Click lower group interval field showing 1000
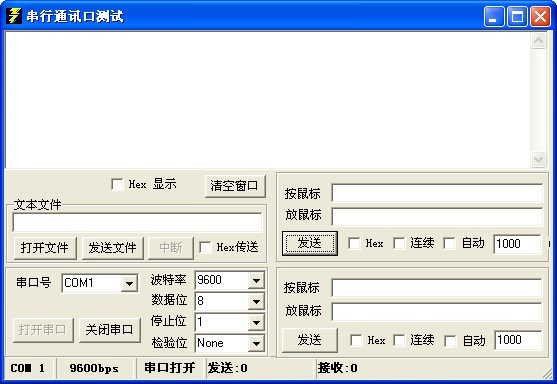The width and height of the screenshot is (557, 384). click(518, 340)
